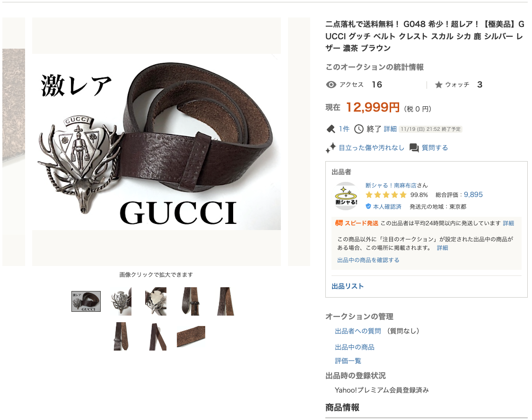The width and height of the screenshot is (532, 420).
Task: Click the clock end-time icon
Action: tap(358, 129)
